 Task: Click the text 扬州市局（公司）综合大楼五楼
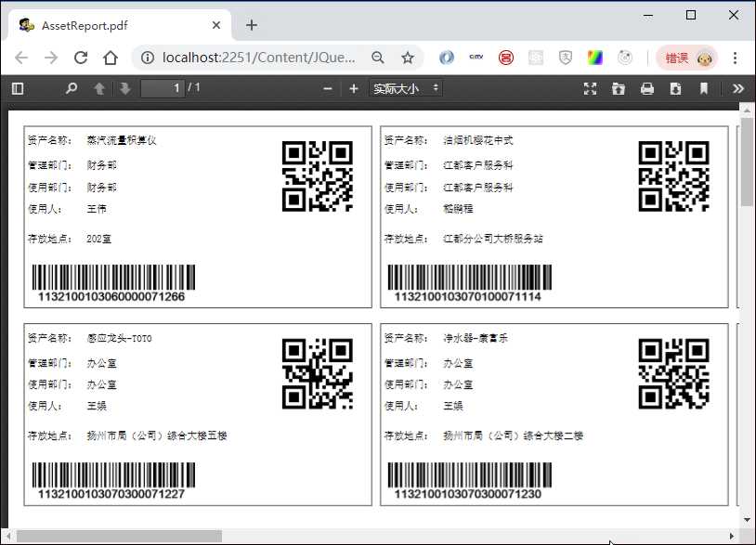click(157, 435)
